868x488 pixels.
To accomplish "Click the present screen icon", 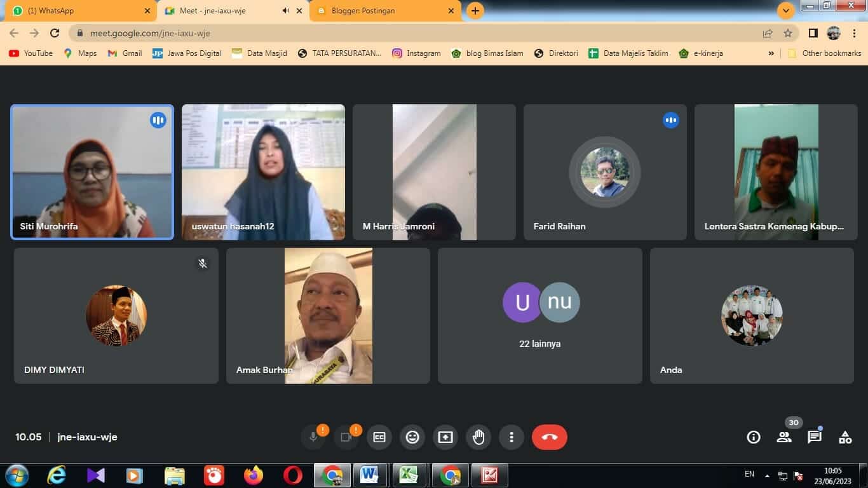I will coord(445,437).
